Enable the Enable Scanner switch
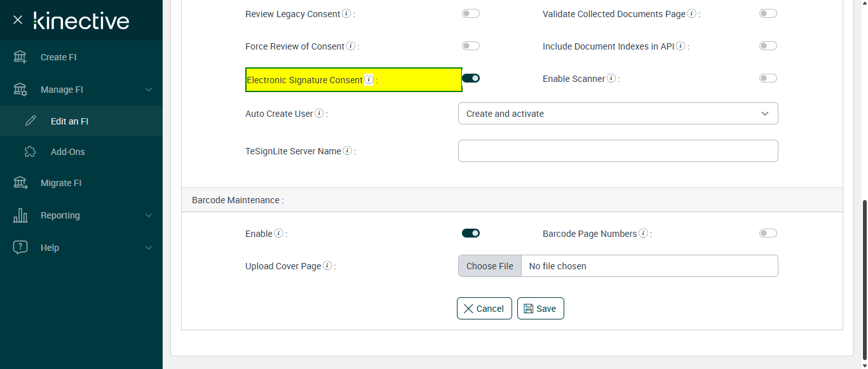This screenshot has height=369, width=868. tap(768, 78)
